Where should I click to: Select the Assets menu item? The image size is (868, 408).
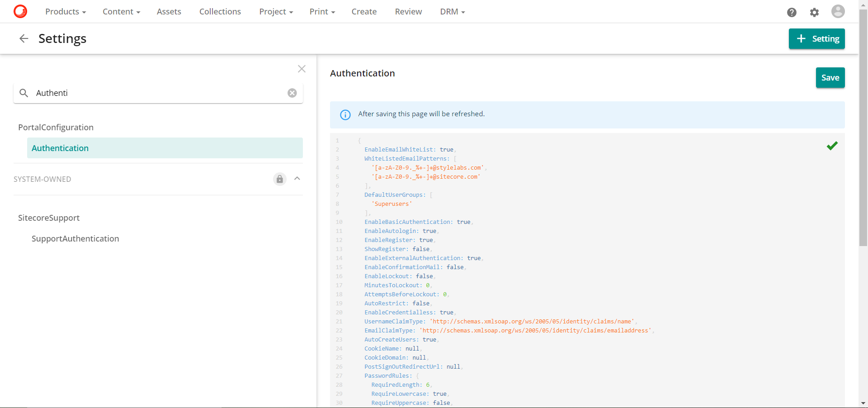(x=169, y=11)
